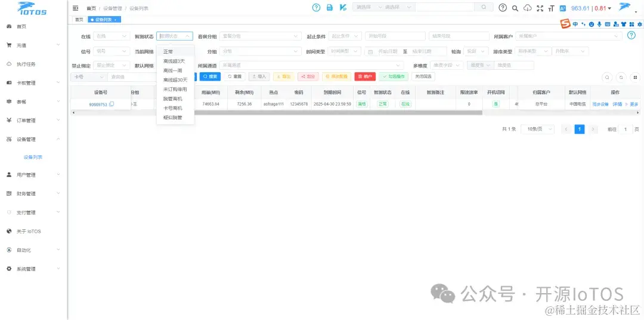Open the 所属通道 dropdown
Viewport: 644px width, 320px height.
pyautogui.click(x=312, y=66)
